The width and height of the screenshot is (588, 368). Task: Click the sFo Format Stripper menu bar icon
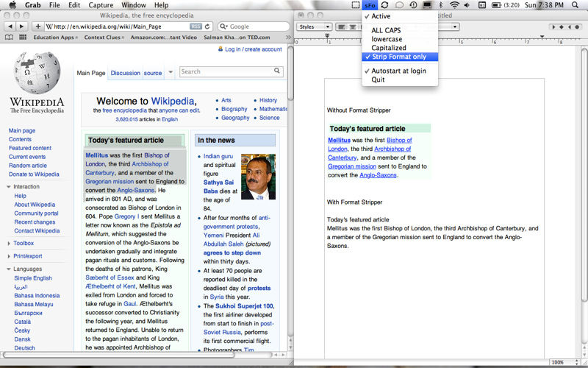(x=370, y=5)
